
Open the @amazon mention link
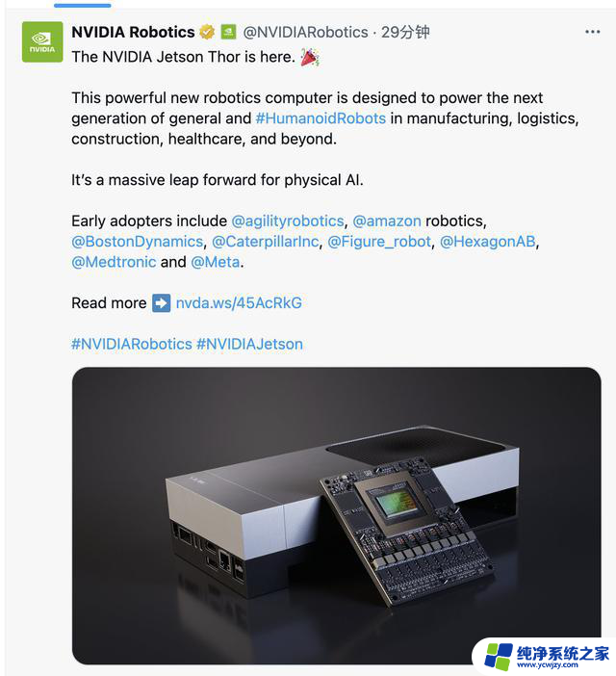coord(387,221)
